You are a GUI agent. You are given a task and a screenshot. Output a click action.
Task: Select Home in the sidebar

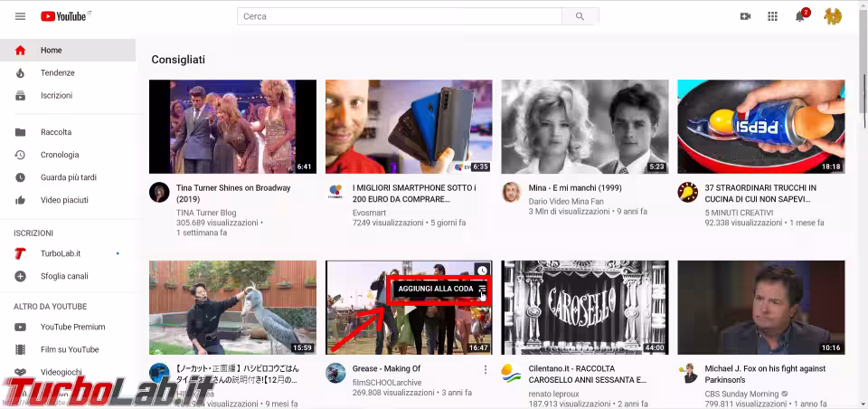coord(68,51)
